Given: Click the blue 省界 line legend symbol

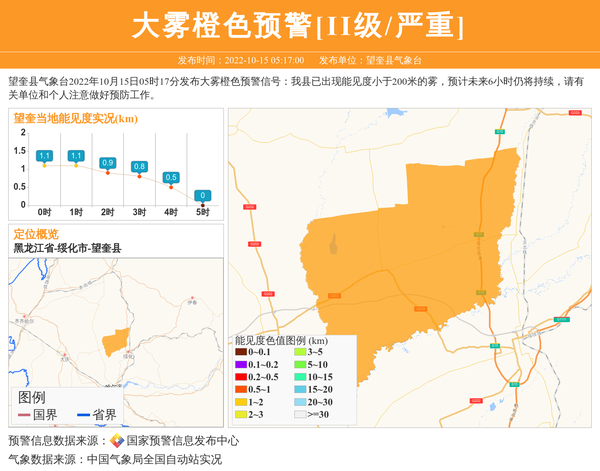Looking at the screenshot, I should pyautogui.click(x=82, y=415).
